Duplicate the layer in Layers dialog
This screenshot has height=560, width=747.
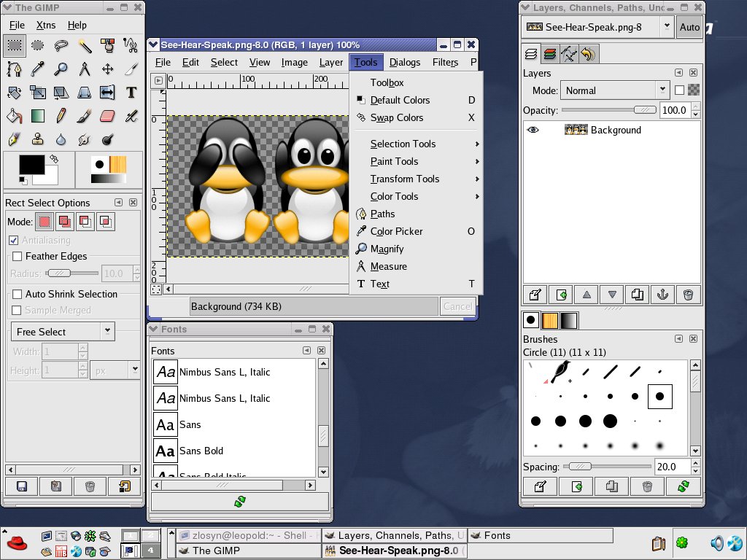click(637, 295)
